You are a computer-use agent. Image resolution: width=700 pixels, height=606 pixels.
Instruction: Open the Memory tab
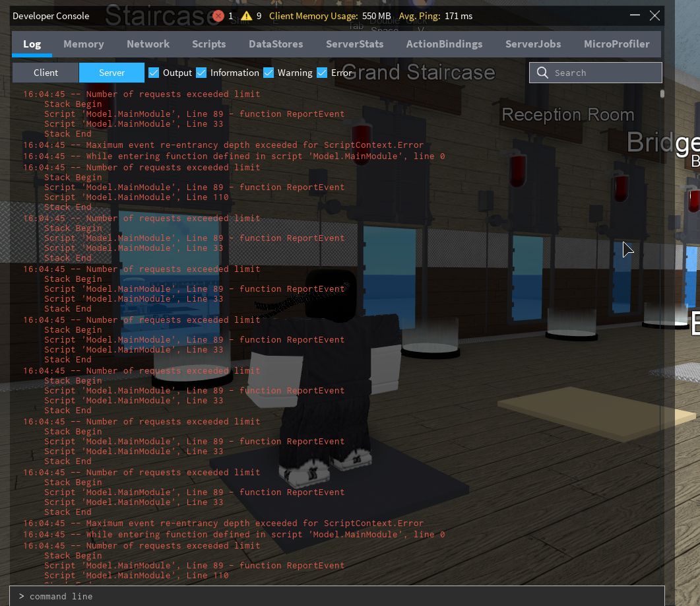tap(84, 44)
